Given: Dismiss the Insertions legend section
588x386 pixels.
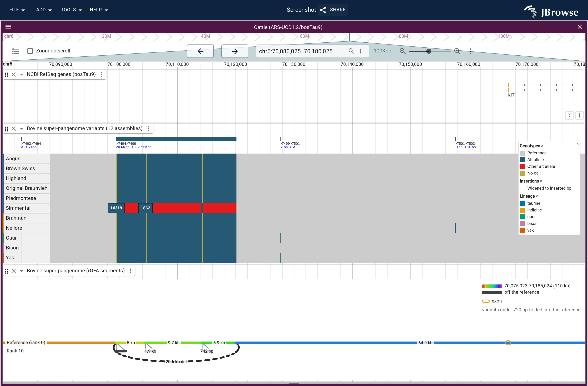Looking at the screenshot, I should [x=541, y=181].
